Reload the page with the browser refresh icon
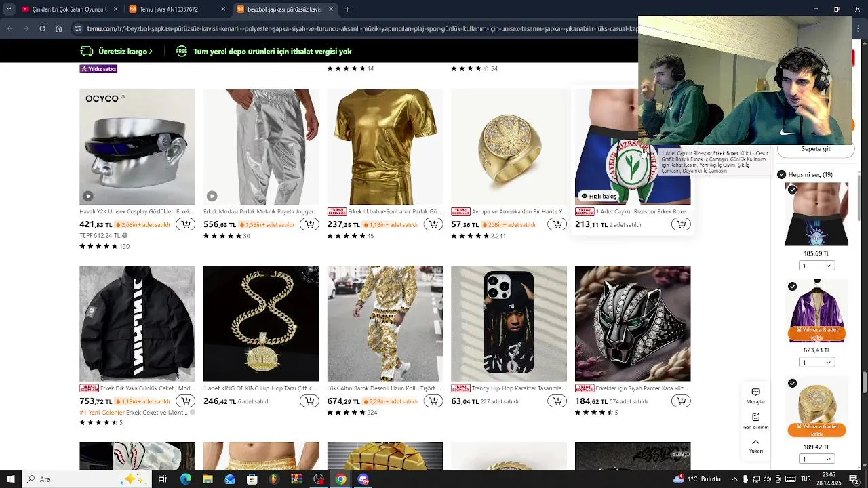Viewport: 868px width, 488px height. [x=42, y=28]
